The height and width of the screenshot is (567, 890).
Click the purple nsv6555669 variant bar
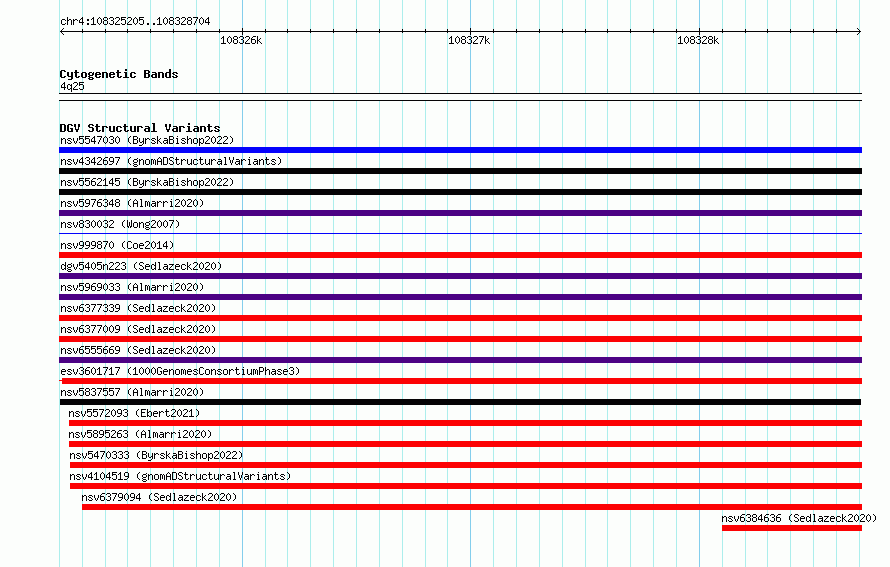point(460,360)
